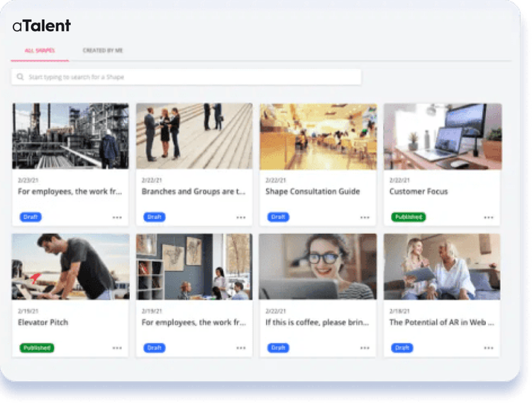The image size is (532, 404).
Task: Open The Potential of AR in Web title
Action: (x=441, y=322)
